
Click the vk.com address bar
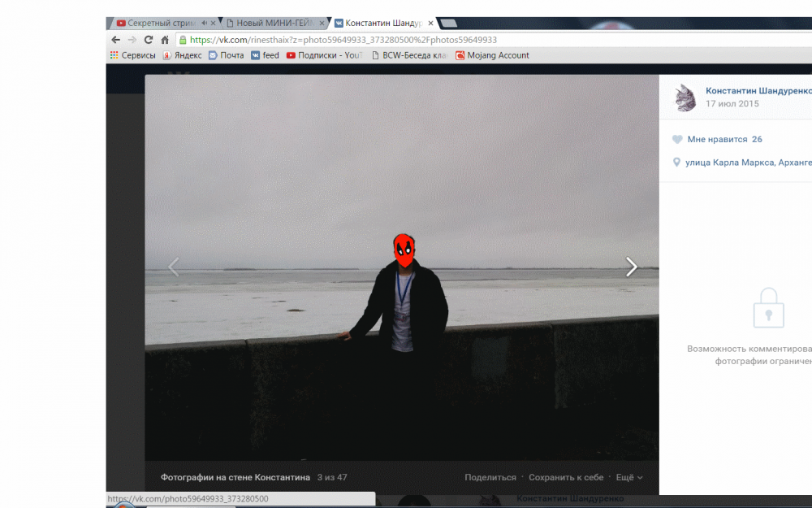[x=494, y=40]
